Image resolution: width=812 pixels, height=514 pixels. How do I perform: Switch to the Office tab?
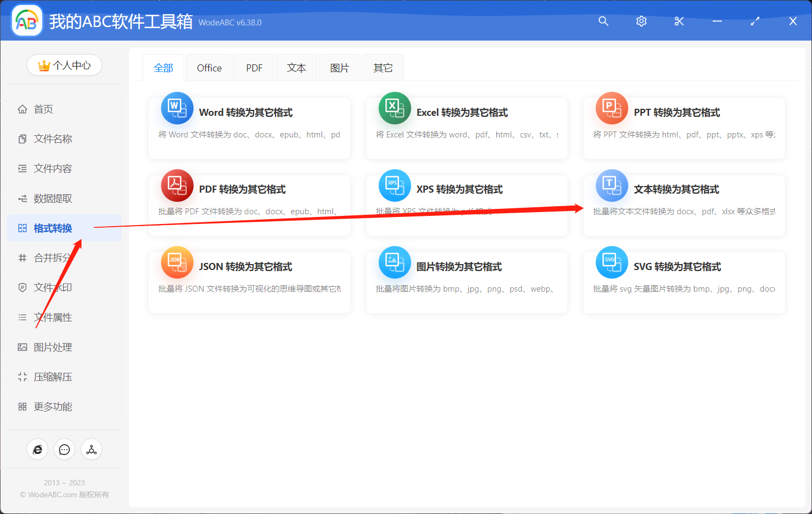point(209,67)
